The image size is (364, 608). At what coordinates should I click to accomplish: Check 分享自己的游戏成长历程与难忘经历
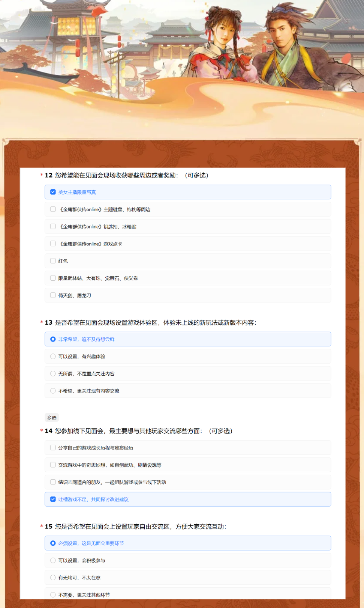point(188,448)
